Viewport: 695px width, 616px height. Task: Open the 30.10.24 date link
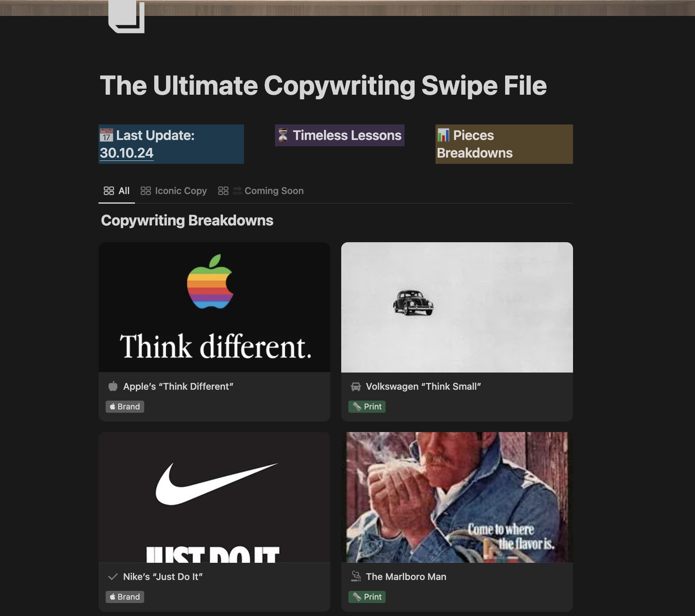126,153
